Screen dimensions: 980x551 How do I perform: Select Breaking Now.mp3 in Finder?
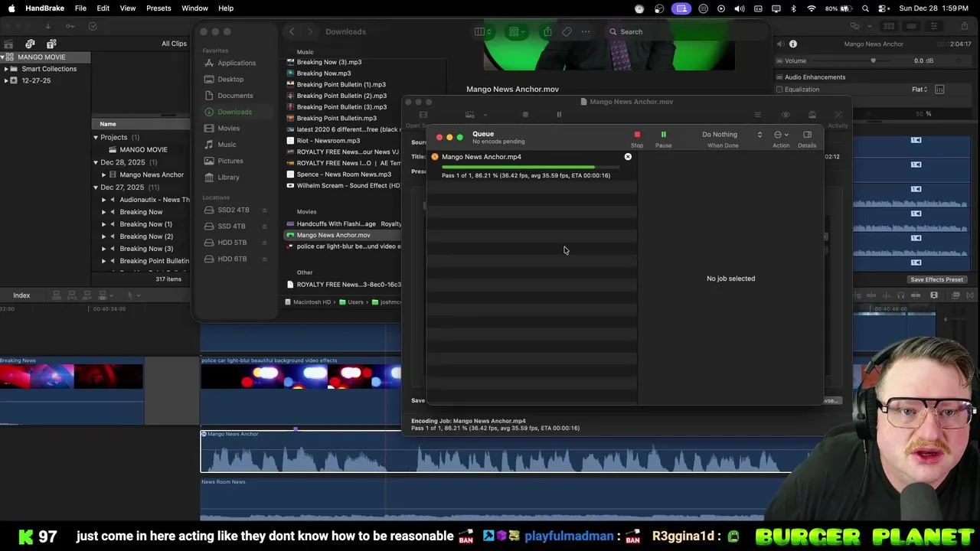(323, 73)
